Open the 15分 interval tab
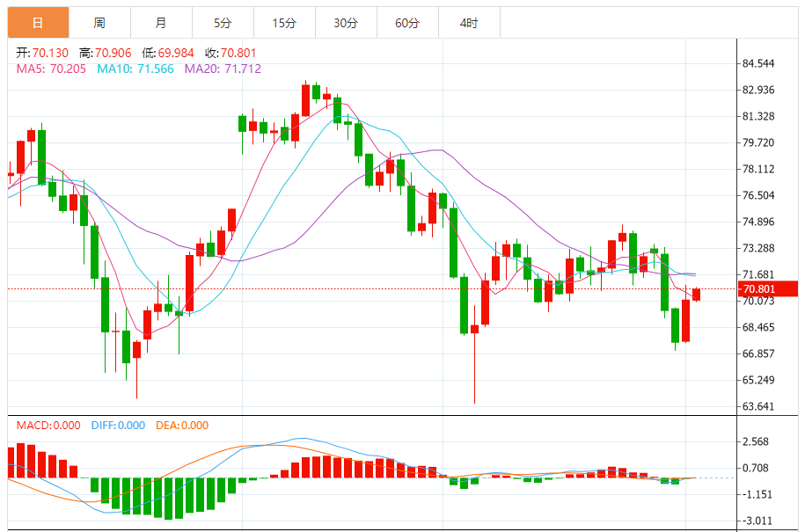This screenshot has width=805, height=532. tap(284, 23)
